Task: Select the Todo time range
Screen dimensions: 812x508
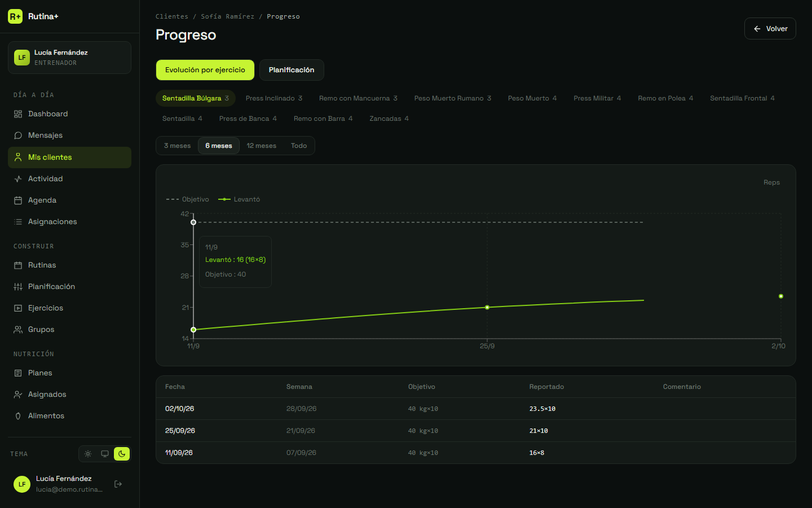Action: pyautogui.click(x=299, y=146)
